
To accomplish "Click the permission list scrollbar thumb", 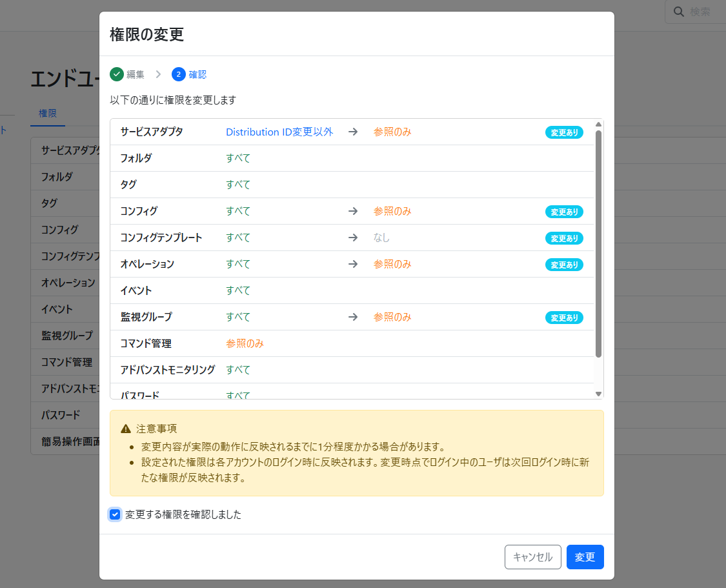I will [x=598, y=243].
